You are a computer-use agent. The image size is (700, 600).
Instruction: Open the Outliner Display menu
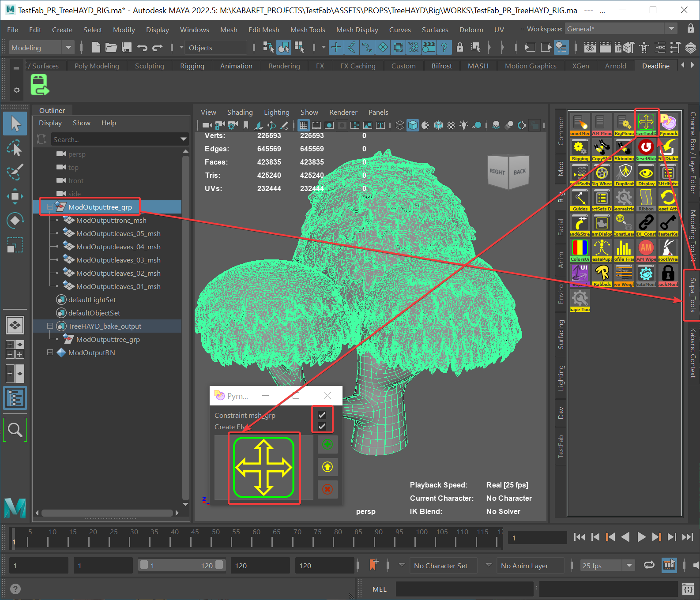point(50,123)
